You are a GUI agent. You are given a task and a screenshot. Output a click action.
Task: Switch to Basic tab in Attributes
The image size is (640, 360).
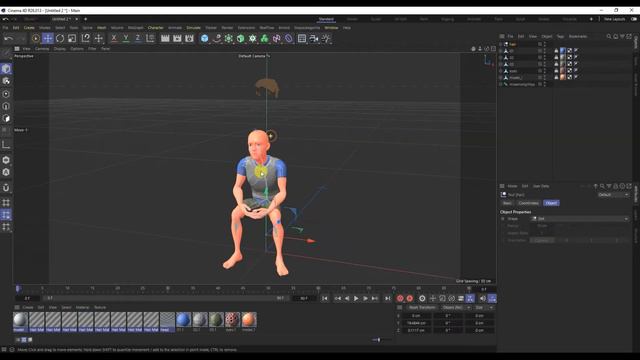tap(507, 203)
